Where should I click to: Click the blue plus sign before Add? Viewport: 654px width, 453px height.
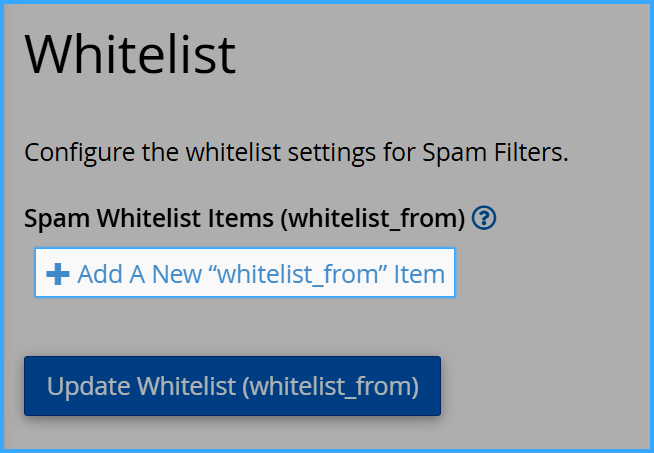tap(58, 274)
